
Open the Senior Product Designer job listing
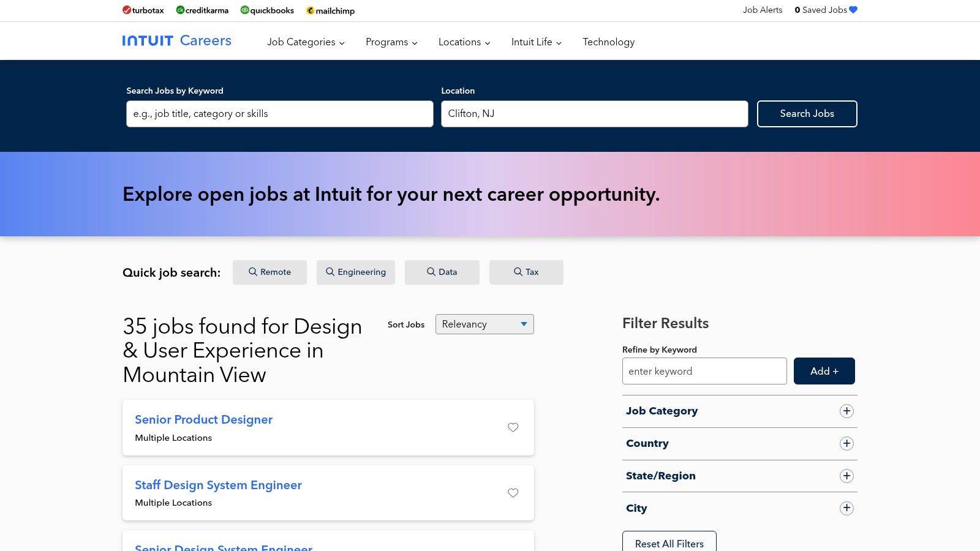pos(203,420)
